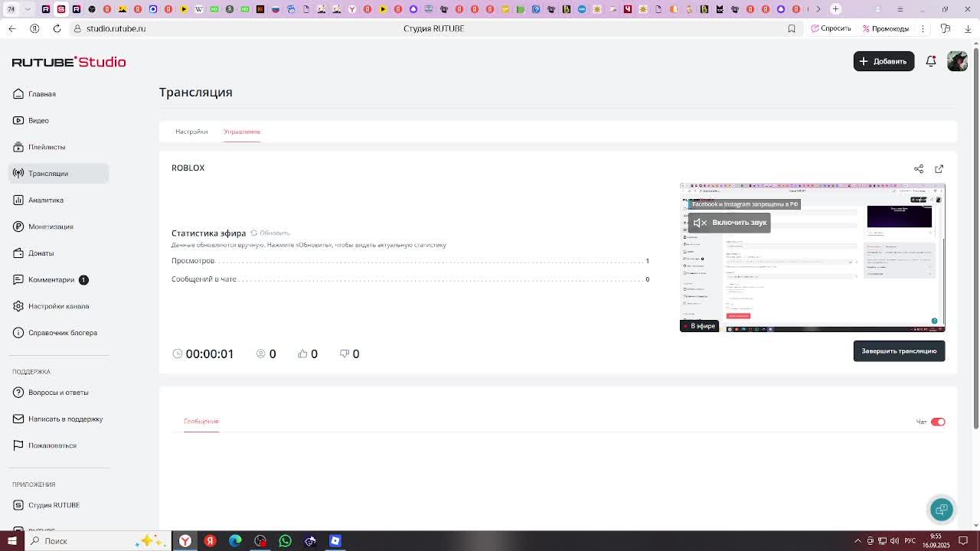
Task: Click the Спросить browser button
Action: 831,28
